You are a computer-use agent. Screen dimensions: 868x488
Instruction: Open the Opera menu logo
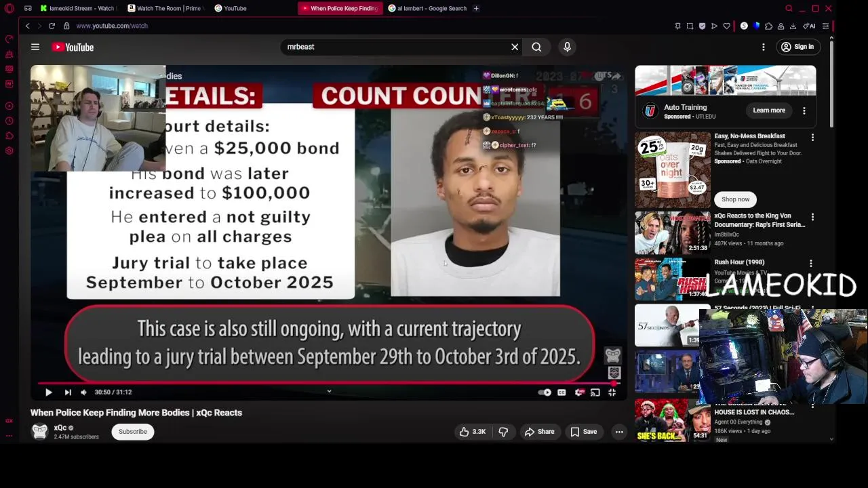[9, 8]
